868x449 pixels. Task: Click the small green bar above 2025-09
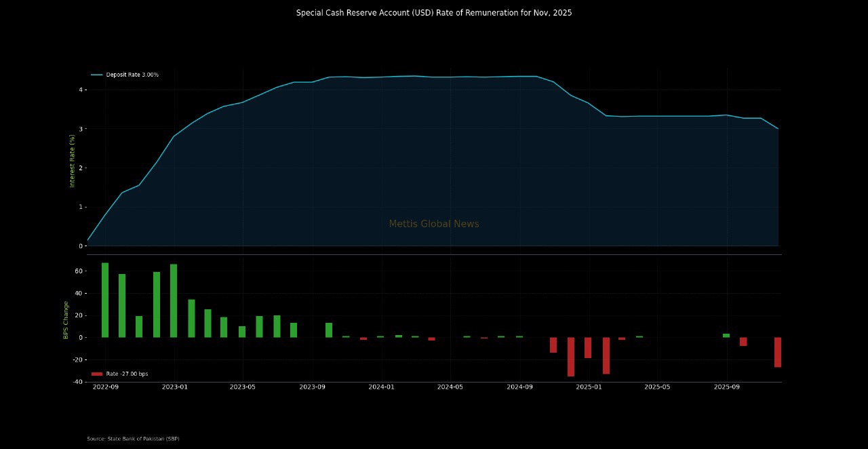[726, 335]
